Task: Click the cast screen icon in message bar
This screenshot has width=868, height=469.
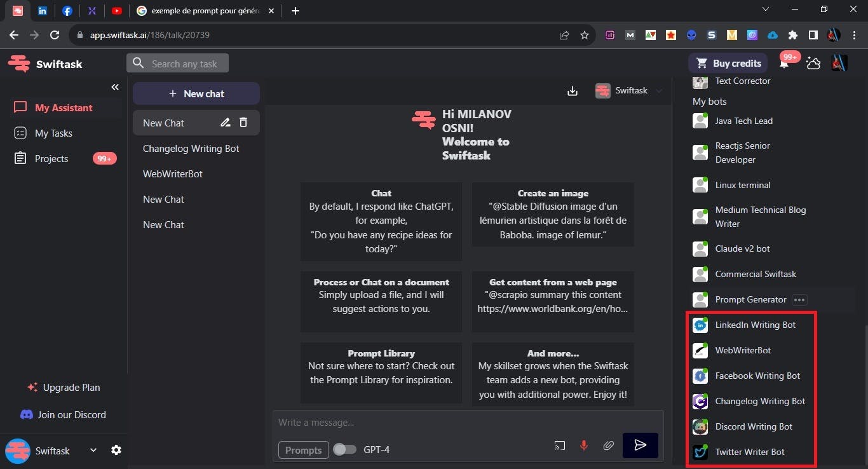Action: pyautogui.click(x=560, y=445)
